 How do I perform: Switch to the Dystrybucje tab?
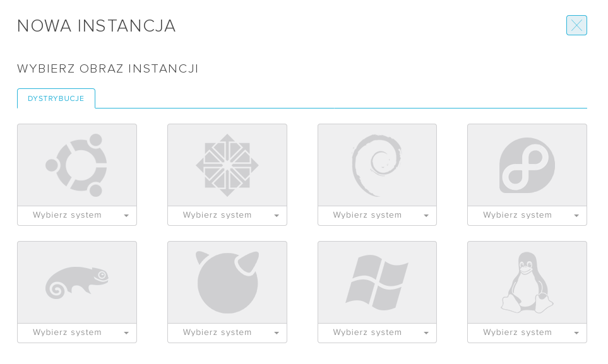pyautogui.click(x=56, y=98)
